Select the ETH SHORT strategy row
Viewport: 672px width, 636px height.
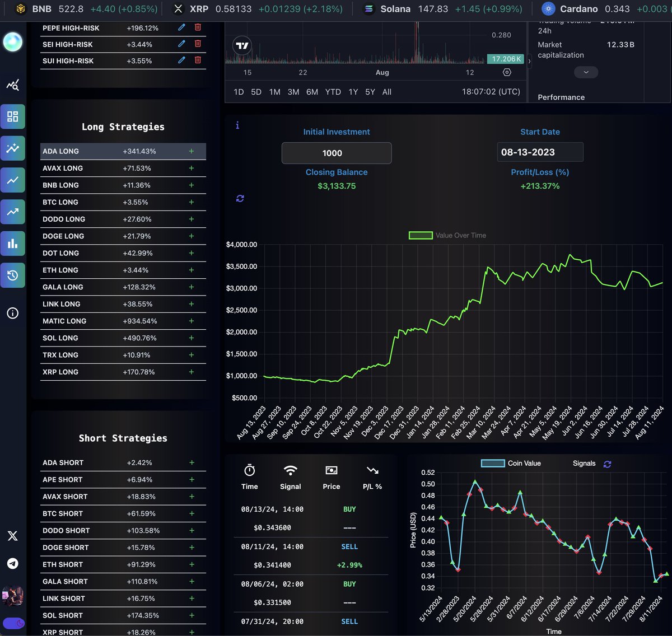click(123, 564)
